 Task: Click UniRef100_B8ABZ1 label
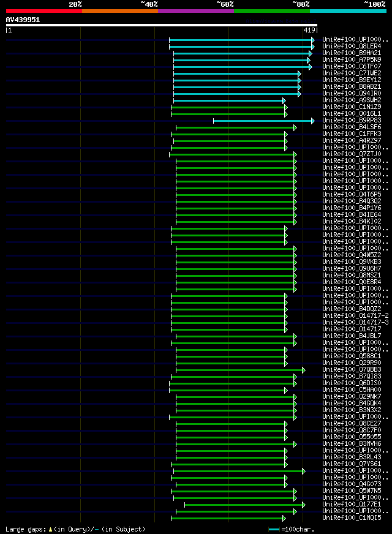click(352, 87)
